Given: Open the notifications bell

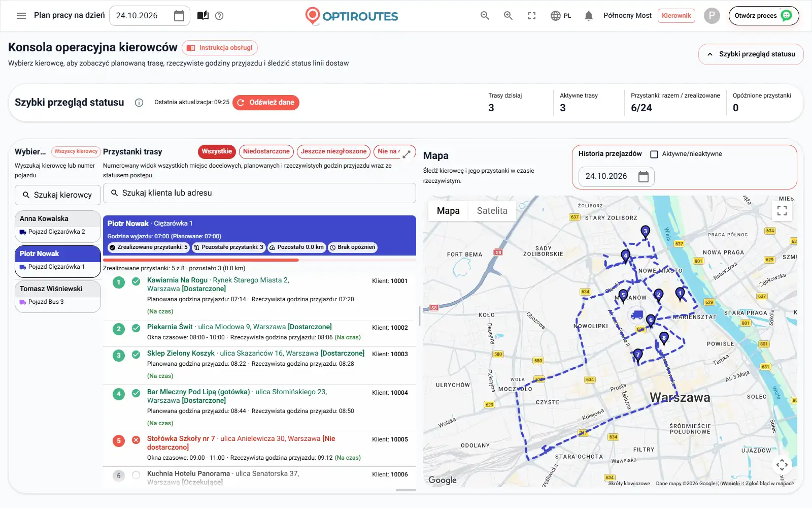Looking at the screenshot, I should [589, 16].
